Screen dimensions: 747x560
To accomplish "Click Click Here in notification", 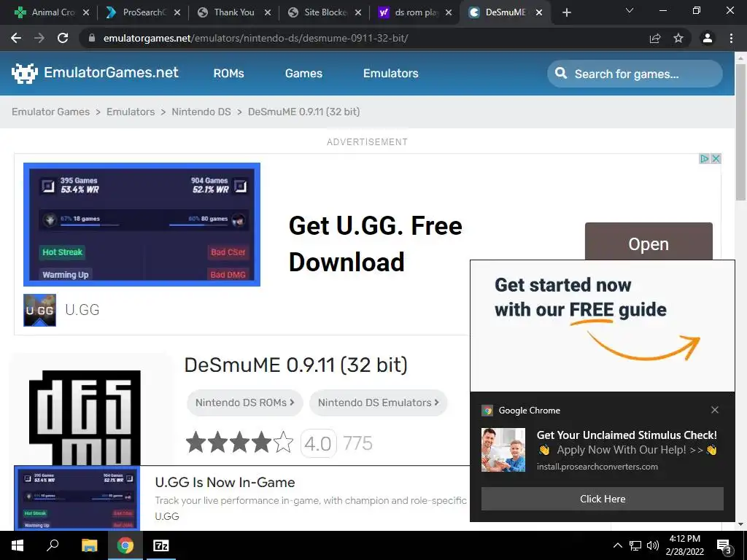I will (602, 499).
